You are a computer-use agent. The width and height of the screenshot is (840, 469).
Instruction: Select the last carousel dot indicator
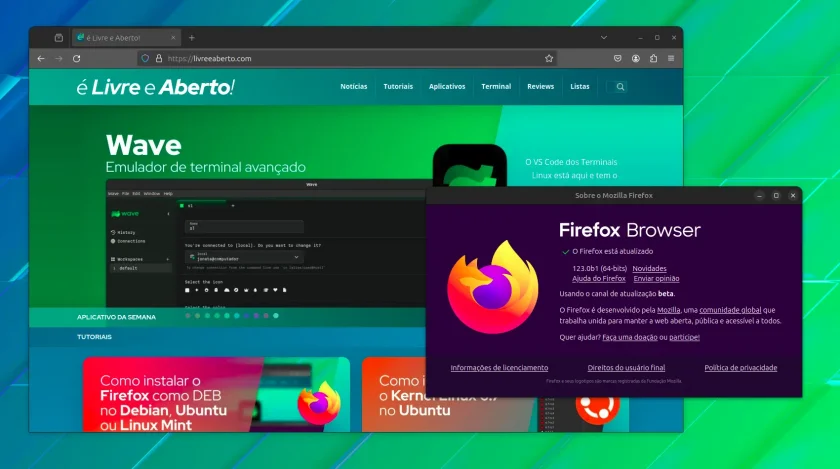(x=276, y=316)
